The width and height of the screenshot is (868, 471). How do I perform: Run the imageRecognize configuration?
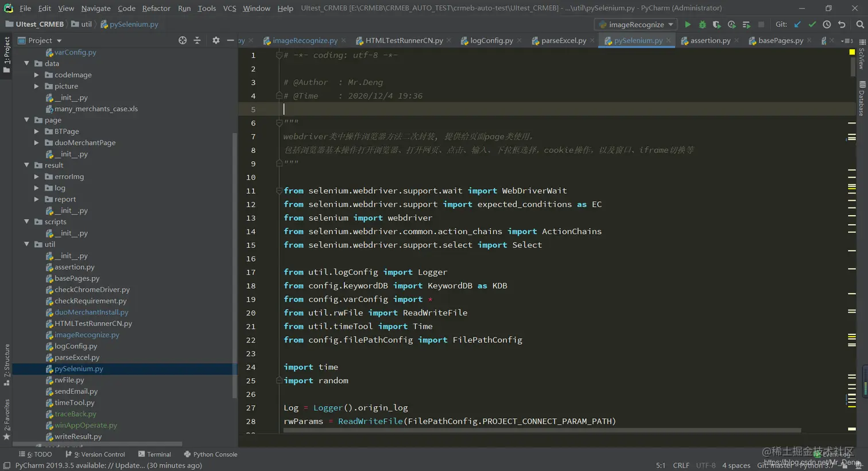(x=687, y=25)
